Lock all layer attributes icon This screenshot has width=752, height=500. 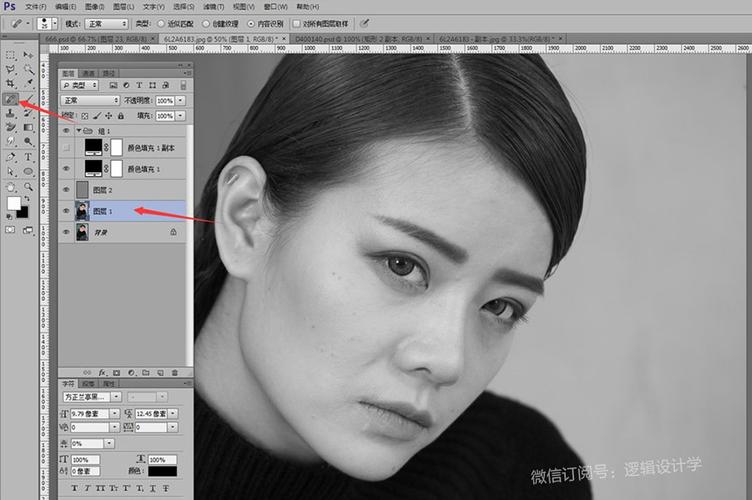point(121,116)
